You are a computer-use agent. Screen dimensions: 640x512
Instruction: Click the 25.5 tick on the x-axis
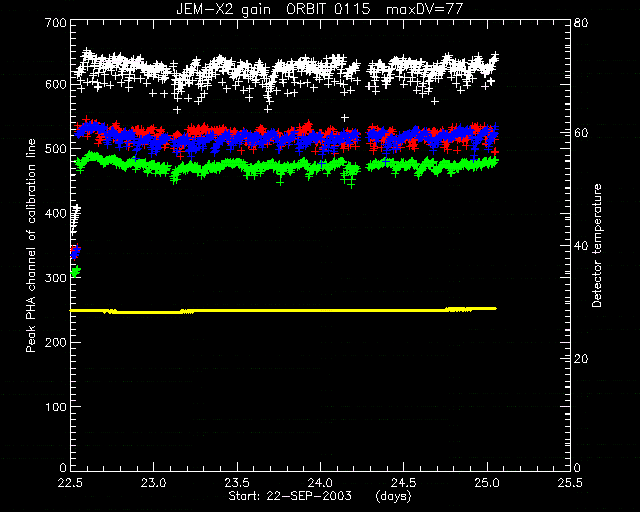570,483
